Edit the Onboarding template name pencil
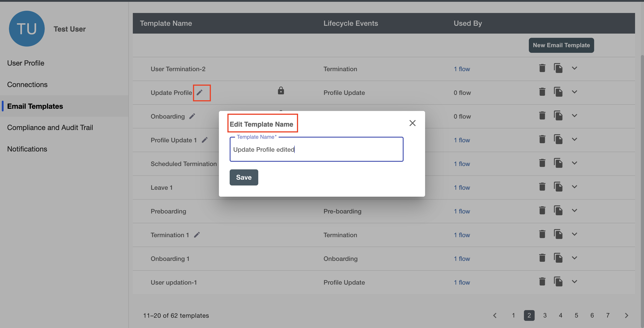Screen dimensions: 644x328 [192, 116]
